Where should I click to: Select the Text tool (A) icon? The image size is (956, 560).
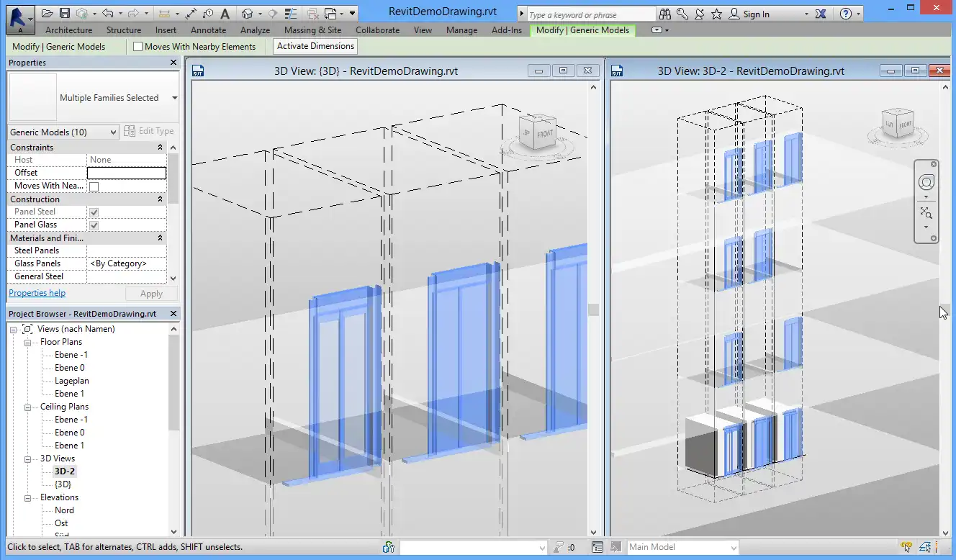pyautogui.click(x=225, y=14)
